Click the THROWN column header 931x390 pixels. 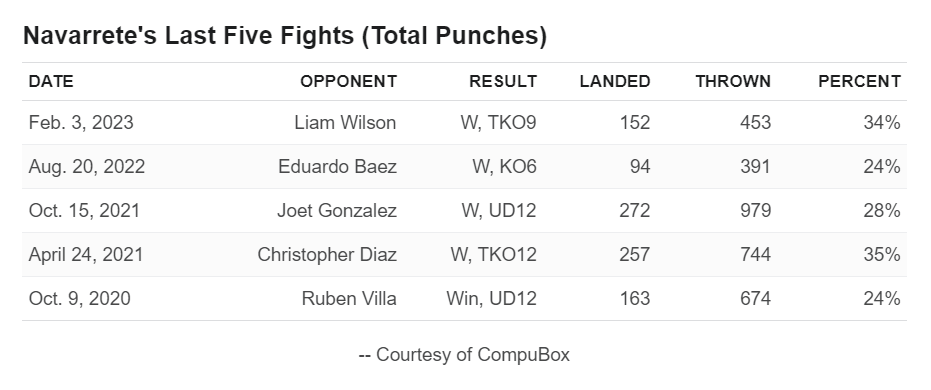[x=733, y=81]
